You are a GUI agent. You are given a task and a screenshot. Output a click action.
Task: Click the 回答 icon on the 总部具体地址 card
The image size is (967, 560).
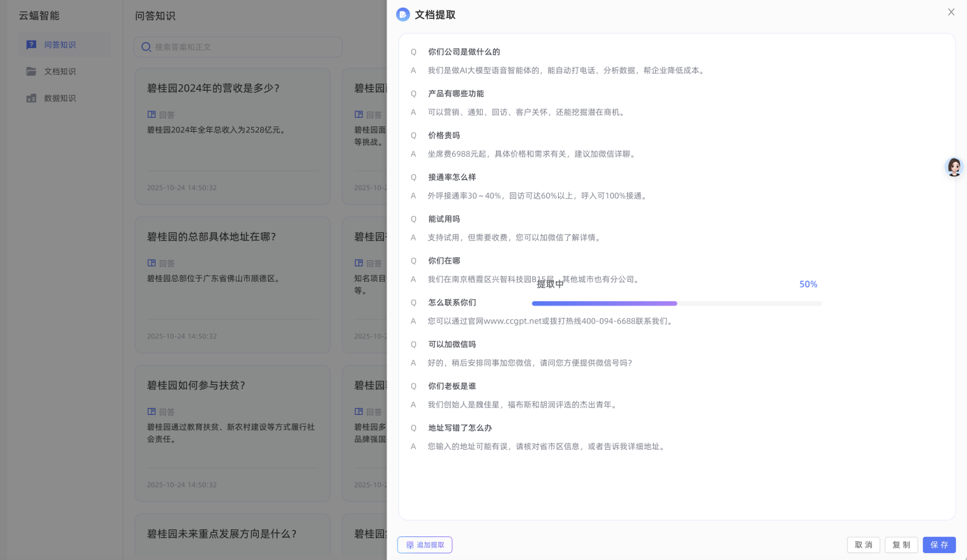[151, 263]
